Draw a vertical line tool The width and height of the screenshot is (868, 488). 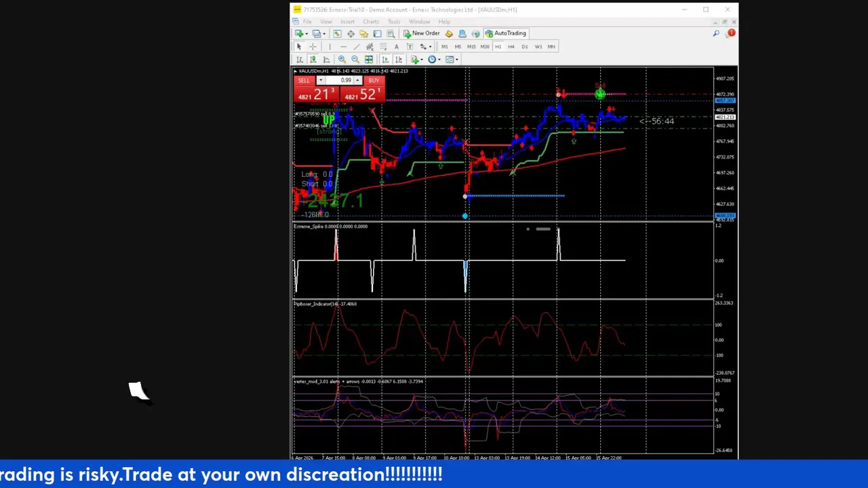pos(330,47)
